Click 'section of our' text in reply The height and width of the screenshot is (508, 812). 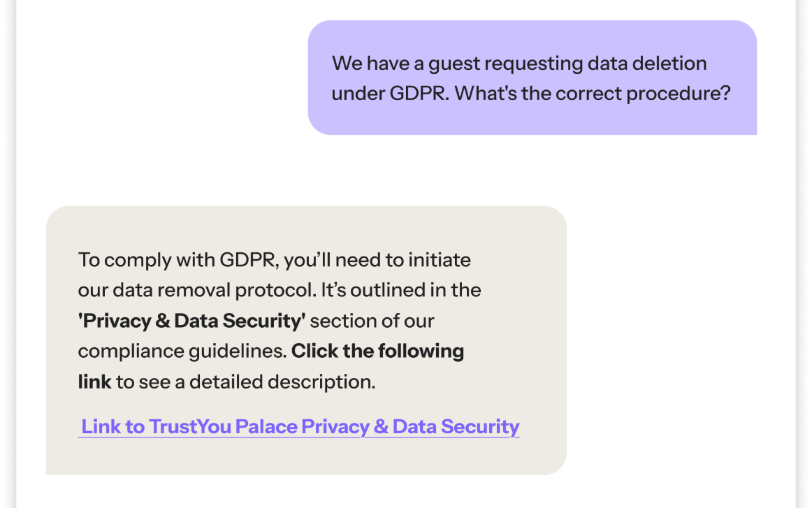click(372, 321)
